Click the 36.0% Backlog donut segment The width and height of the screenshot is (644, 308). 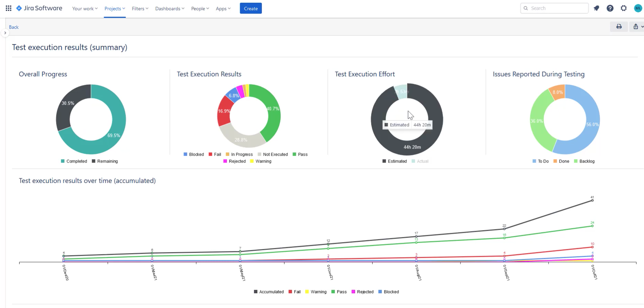tap(537, 121)
